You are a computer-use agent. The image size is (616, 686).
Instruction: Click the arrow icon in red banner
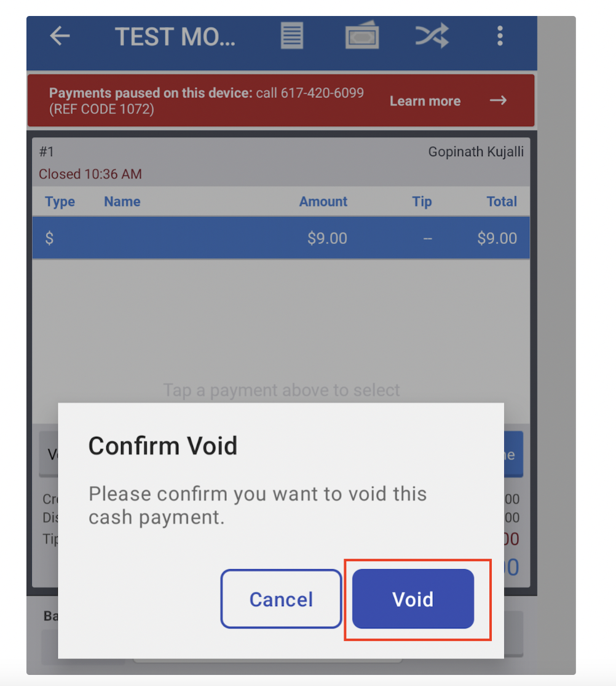click(x=498, y=101)
